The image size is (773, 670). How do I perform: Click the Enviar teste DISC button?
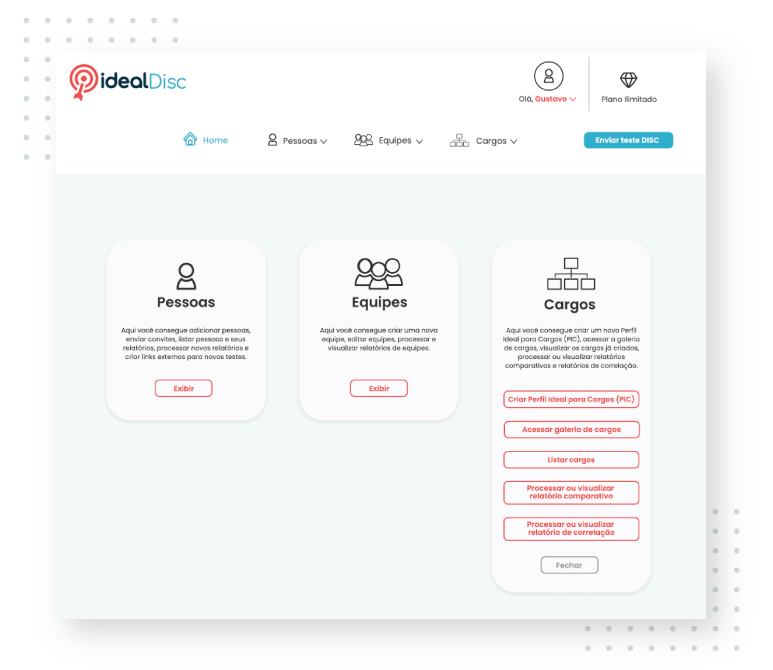click(x=628, y=140)
